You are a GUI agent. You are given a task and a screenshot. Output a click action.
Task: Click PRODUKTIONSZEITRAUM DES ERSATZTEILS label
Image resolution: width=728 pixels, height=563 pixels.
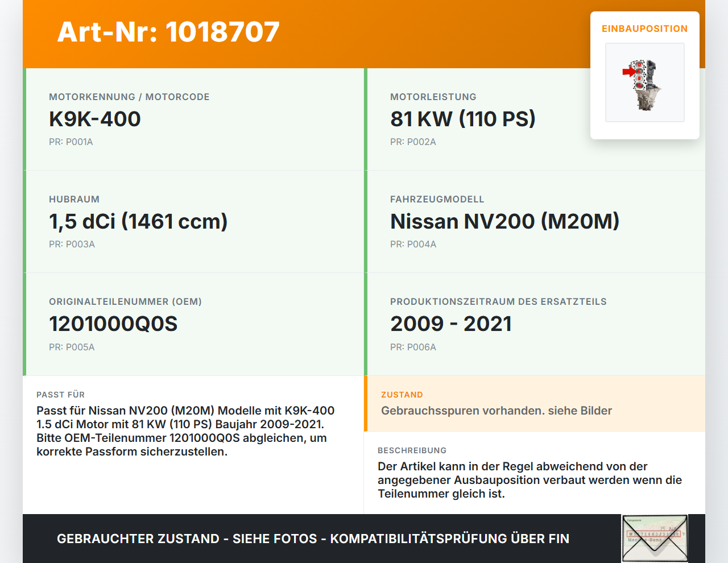tap(498, 301)
